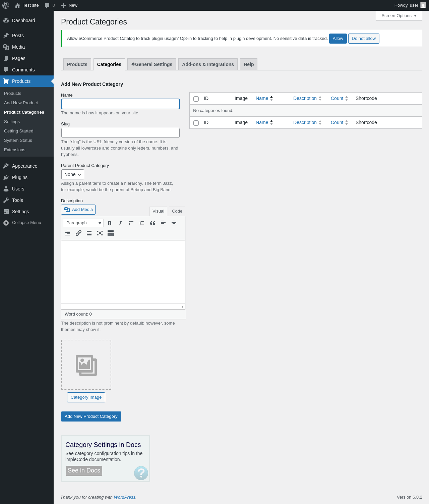
Task: Click the Category Image button
Action: pos(86,397)
